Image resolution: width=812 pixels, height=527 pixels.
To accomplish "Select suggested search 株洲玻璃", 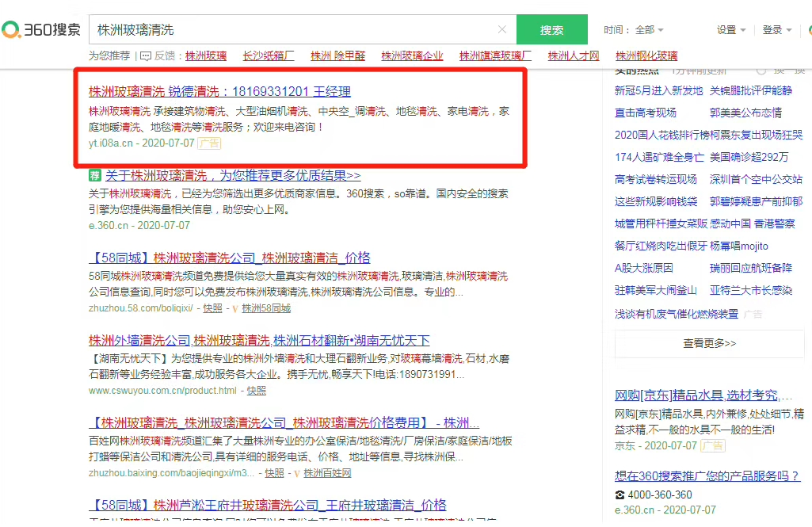I will coord(206,55).
